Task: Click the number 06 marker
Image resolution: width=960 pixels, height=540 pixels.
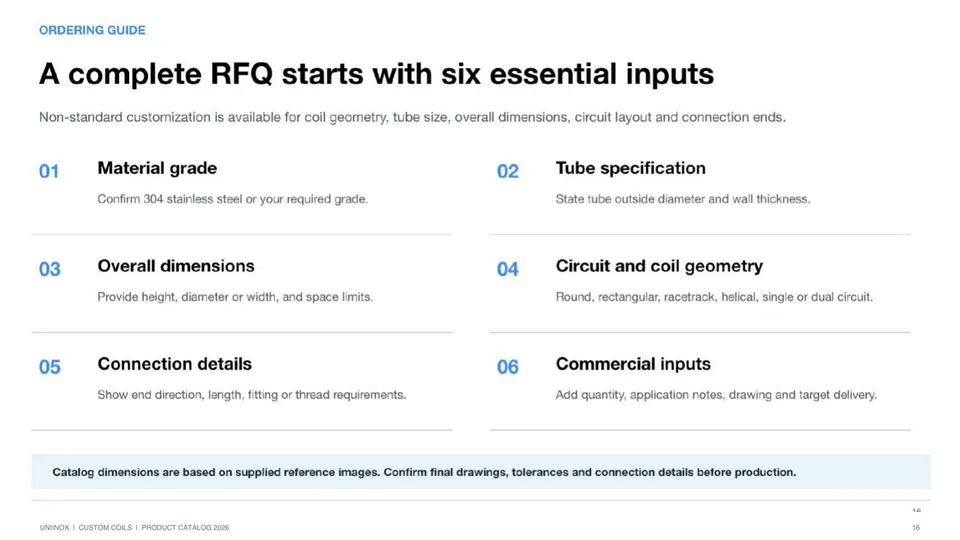Action: point(508,367)
